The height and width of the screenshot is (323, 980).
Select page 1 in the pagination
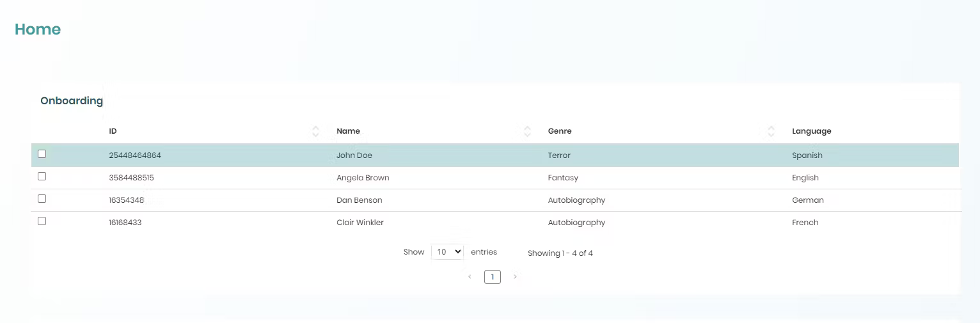[x=492, y=277]
